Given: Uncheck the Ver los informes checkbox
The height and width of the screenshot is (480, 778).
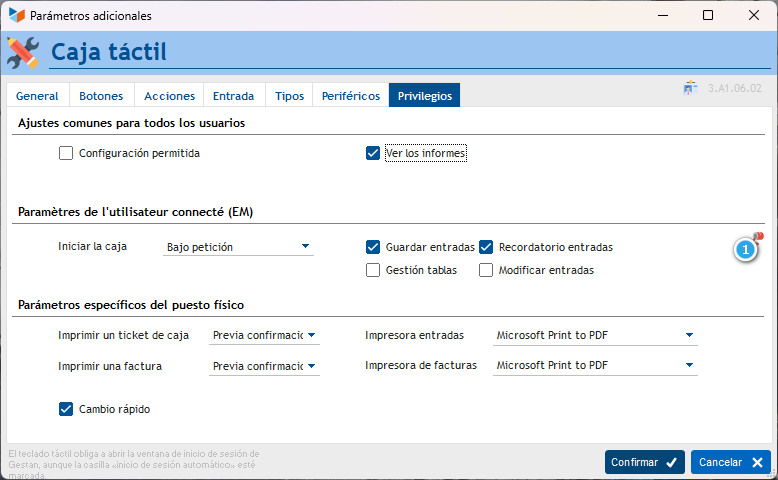Looking at the screenshot, I should click(373, 153).
